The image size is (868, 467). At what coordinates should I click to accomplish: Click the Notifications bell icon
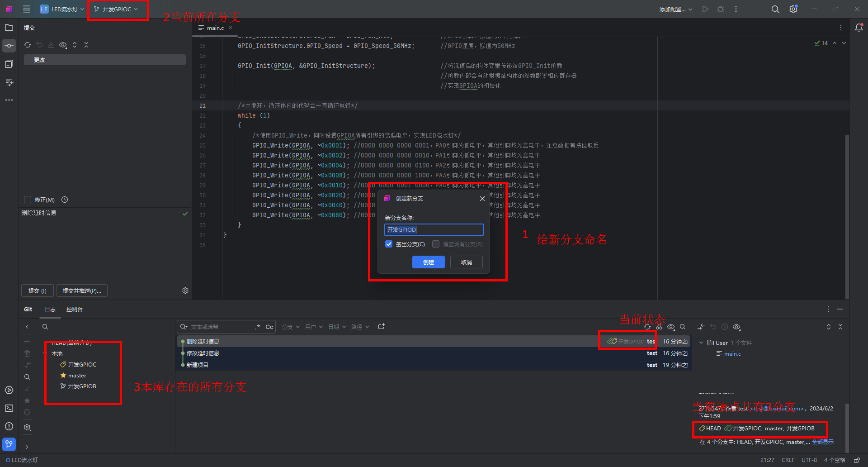coord(859,28)
